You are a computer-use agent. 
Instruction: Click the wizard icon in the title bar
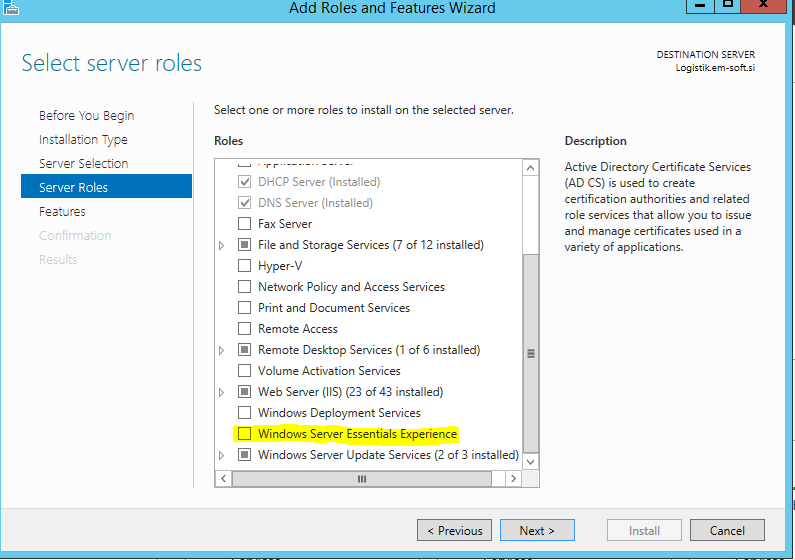pos(11,8)
